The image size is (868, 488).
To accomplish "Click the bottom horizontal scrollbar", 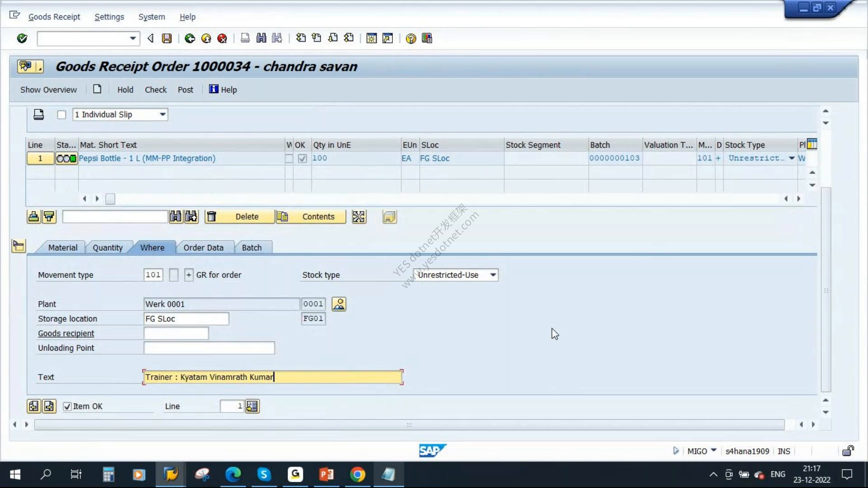I will pyautogui.click(x=409, y=425).
